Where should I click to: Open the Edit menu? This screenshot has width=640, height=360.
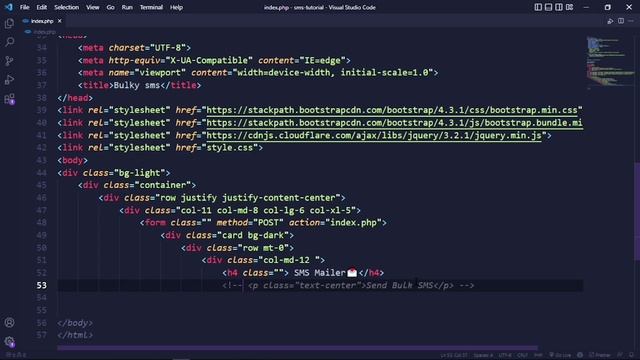[x=42, y=7]
